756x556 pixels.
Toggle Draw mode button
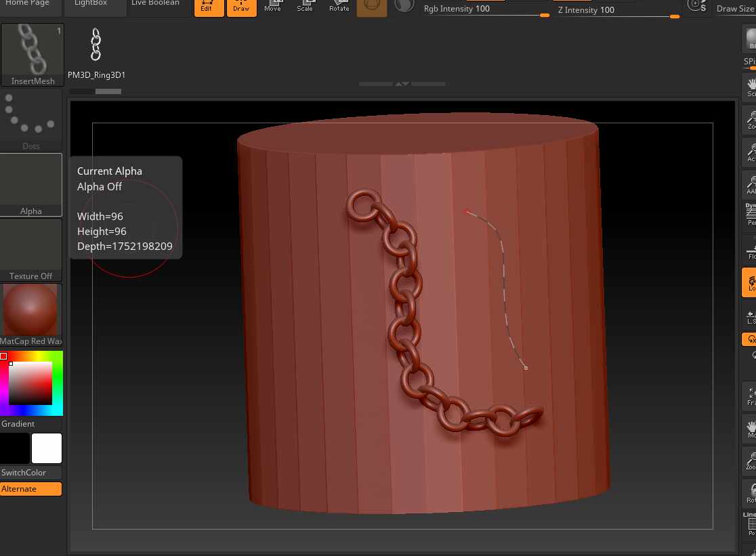tap(242, 8)
